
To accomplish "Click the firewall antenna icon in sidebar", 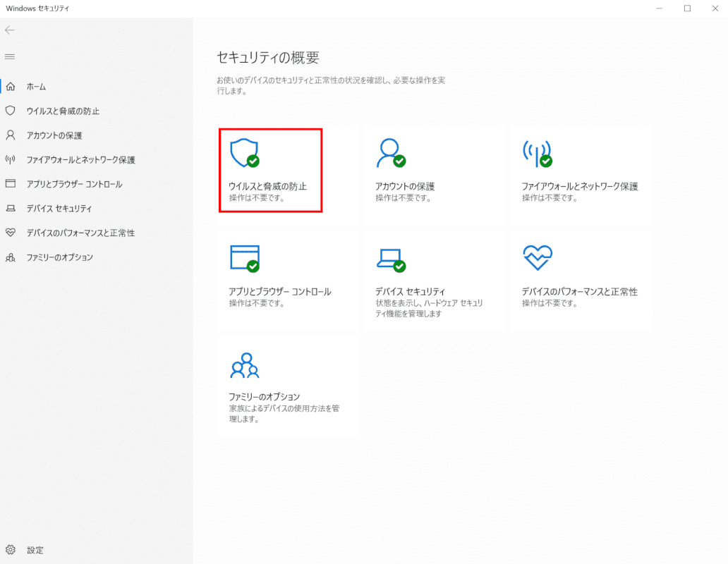I will (10, 159).
